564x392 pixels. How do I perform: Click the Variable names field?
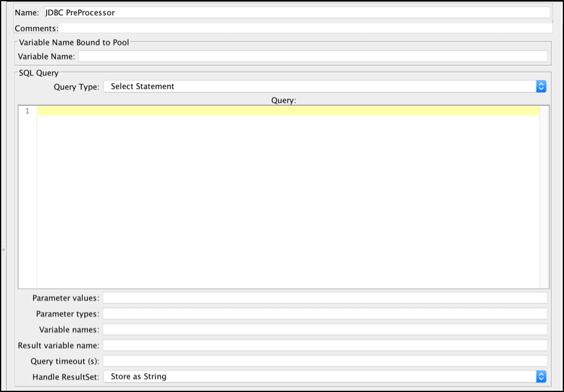(x=325, y=329)
